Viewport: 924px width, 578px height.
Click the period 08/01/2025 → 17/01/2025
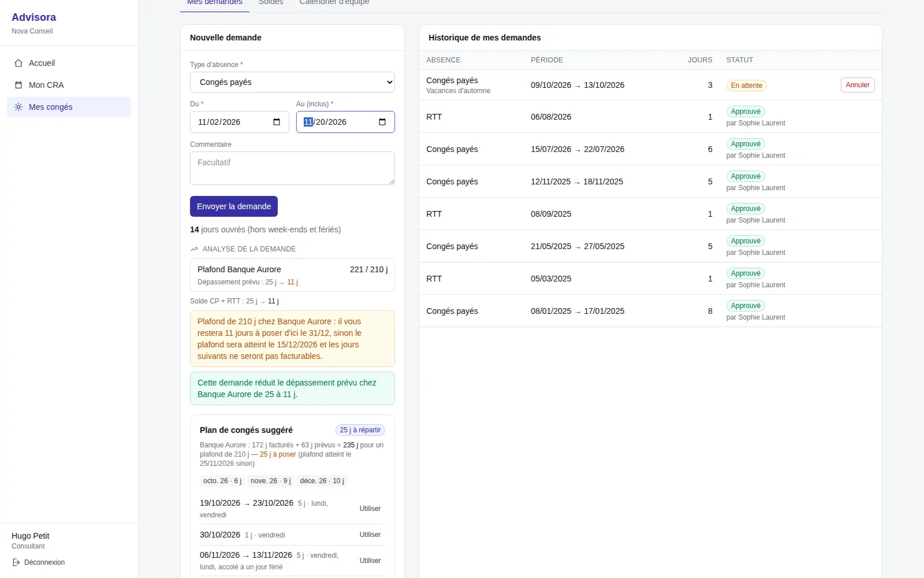click(577, 311)
